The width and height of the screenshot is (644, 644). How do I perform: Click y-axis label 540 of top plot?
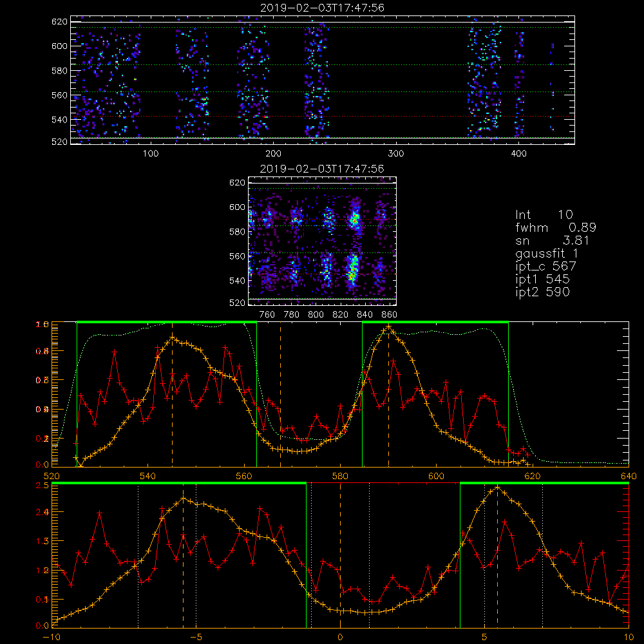pyautogui.click(x=59, y=120)
